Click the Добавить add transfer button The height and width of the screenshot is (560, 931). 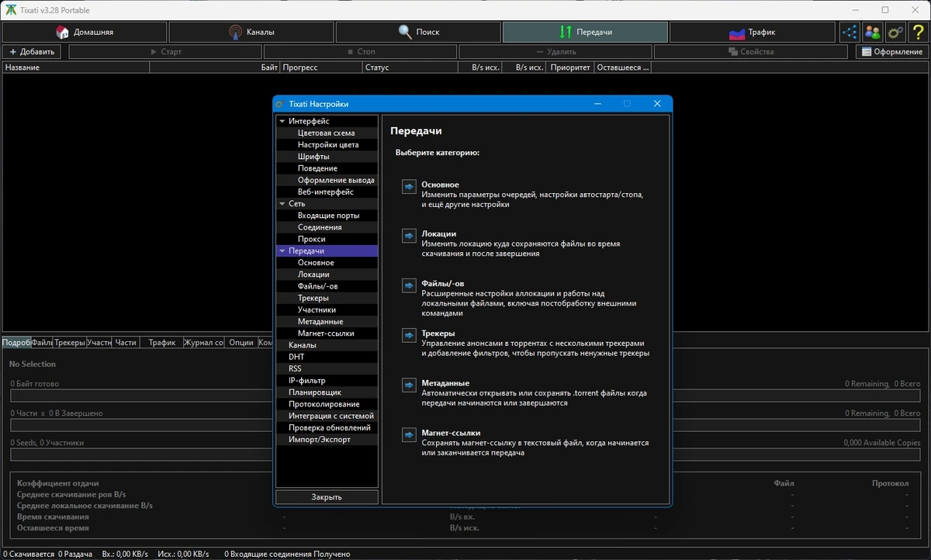pos(32,52)
